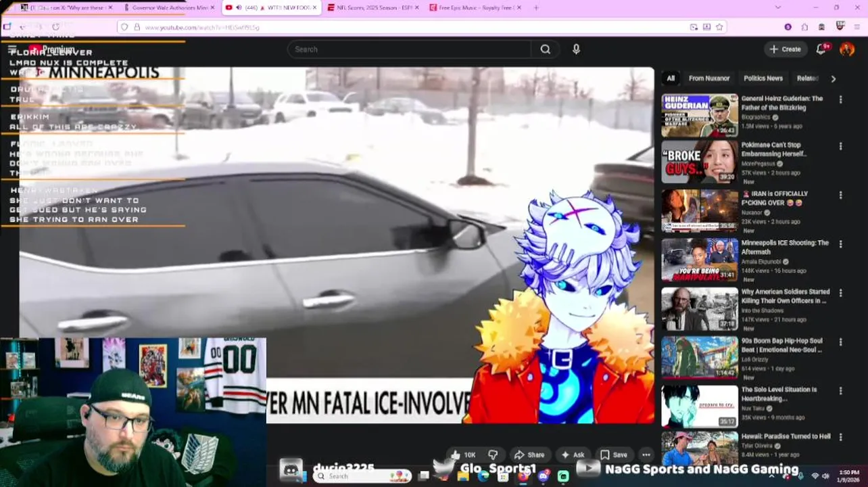The width and height of the screenshot is (868, 487).
Task: Open options menu for 90s Boom Bap video
Action: tap(840, 342)
